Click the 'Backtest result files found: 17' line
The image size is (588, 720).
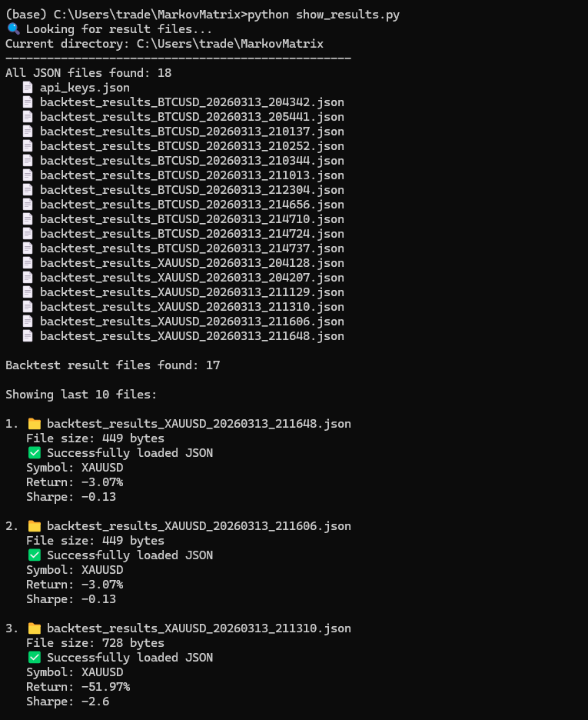(x=112, y=365)
